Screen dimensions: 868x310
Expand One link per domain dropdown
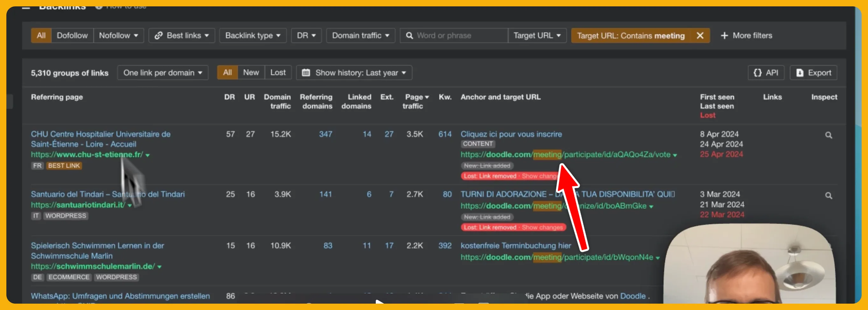[x=163, y=73]
